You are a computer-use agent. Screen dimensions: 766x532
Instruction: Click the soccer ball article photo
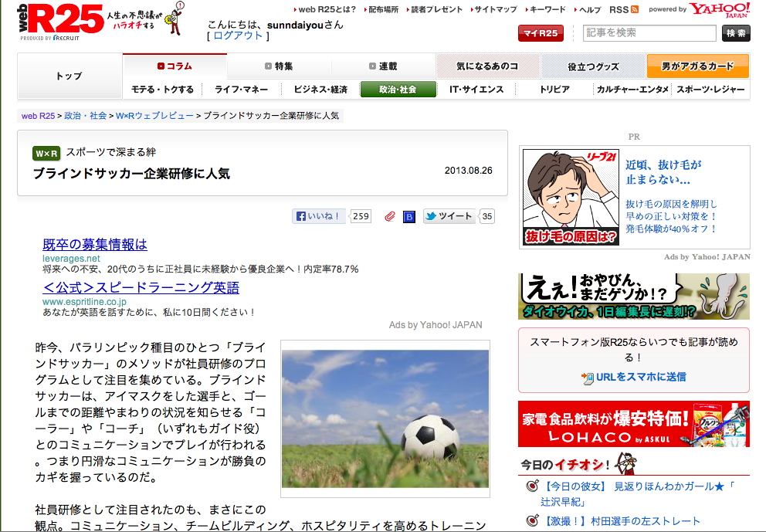point(385,418)
